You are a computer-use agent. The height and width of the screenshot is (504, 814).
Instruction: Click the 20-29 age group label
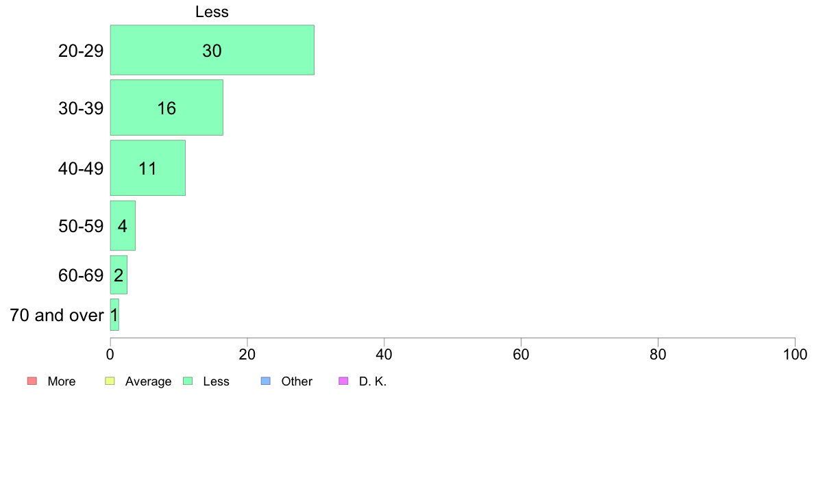[x=81, y=51]
